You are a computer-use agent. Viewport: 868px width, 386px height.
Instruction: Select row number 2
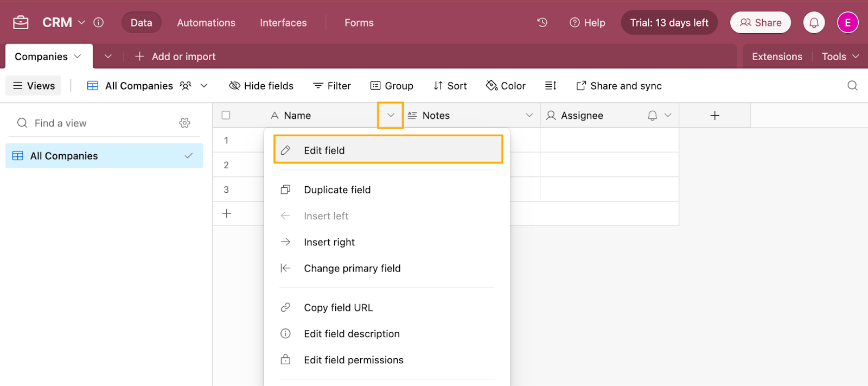pyautogui.click(x=226, y=165)
